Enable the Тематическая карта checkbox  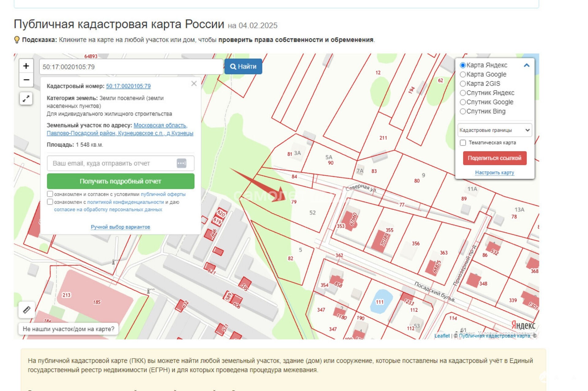(x=463, y=143)
